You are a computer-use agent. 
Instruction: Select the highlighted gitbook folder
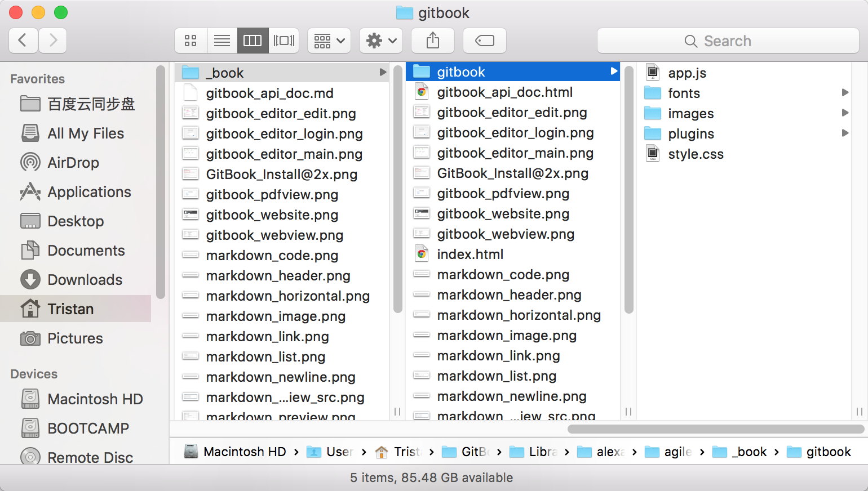[x=512, y=72]
